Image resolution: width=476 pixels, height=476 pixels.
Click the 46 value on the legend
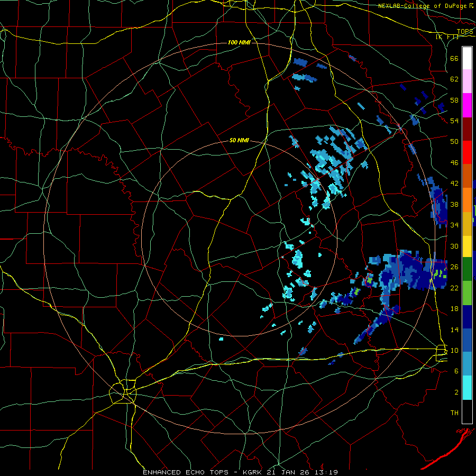click(x=454, y=163)
